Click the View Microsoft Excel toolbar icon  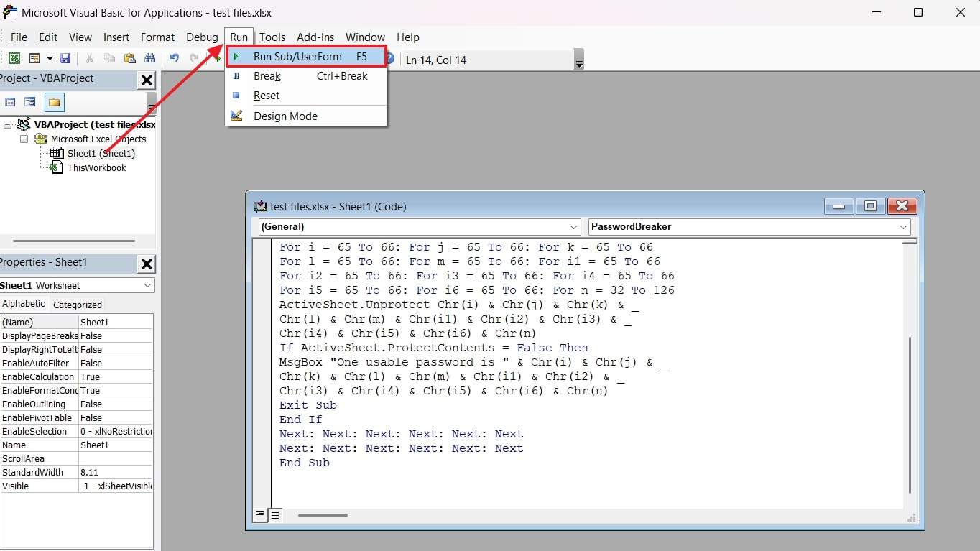14,58
